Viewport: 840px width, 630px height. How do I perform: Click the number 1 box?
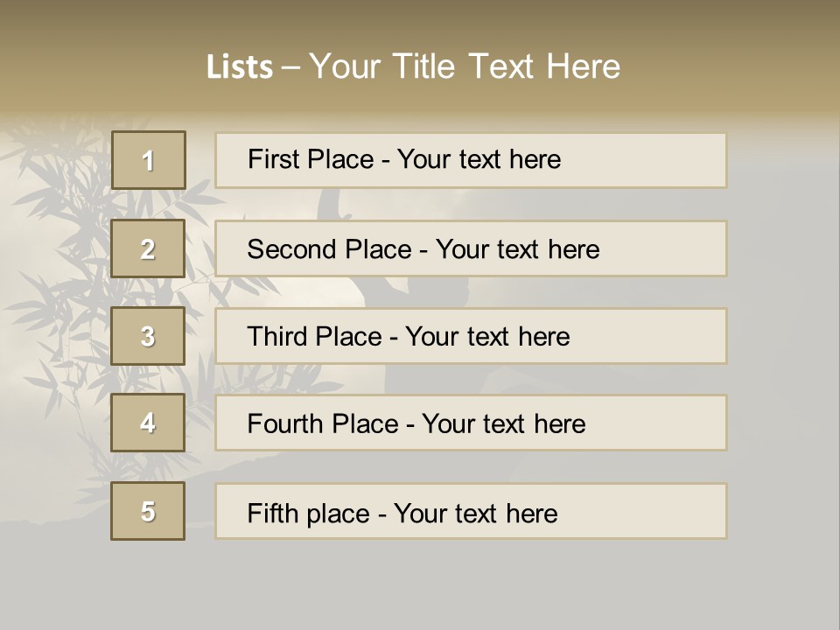(x=149, y=160)
